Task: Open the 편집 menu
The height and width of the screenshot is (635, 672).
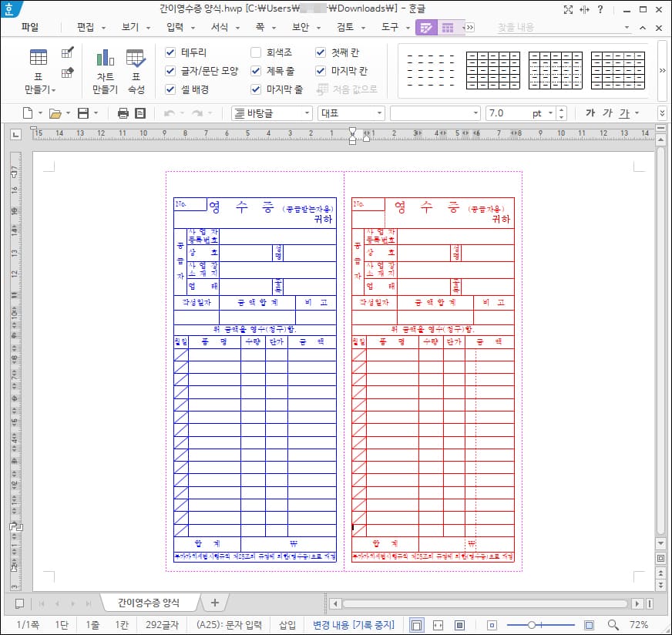Action: (x=85, y=28)
